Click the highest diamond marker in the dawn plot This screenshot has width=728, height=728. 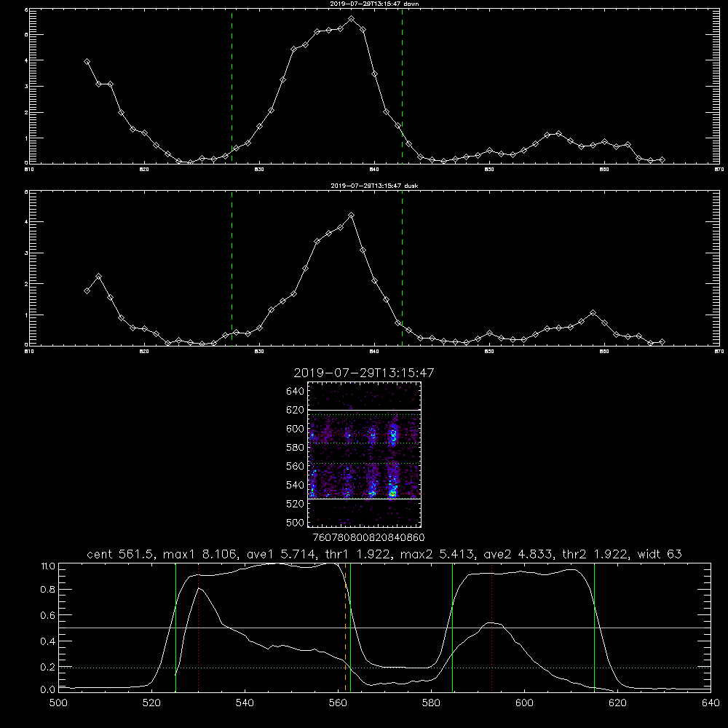352,19
